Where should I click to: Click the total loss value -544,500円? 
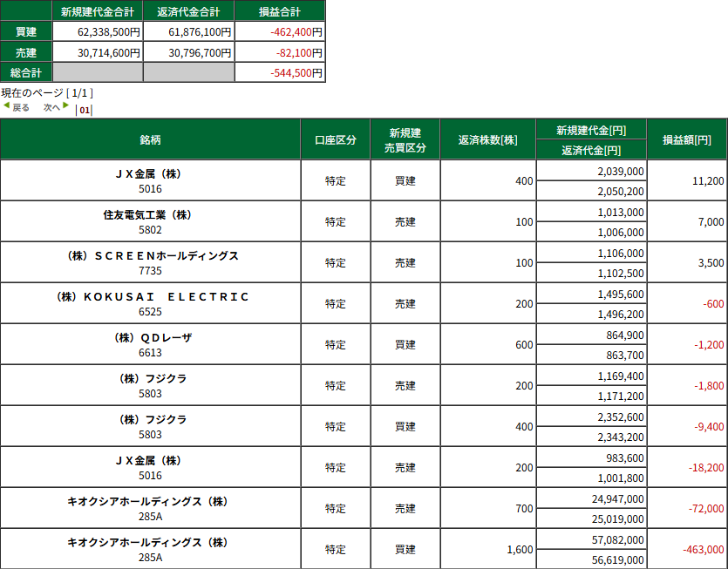[296, 72]
